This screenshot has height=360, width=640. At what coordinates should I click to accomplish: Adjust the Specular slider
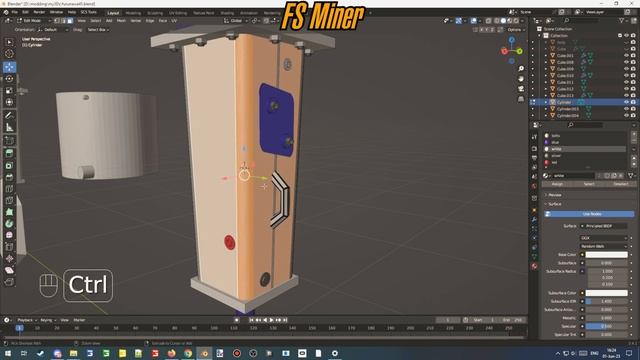pos(607,326)
